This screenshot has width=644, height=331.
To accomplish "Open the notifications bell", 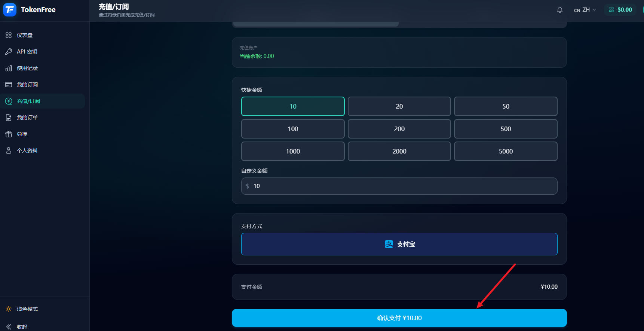I will 559,10.
